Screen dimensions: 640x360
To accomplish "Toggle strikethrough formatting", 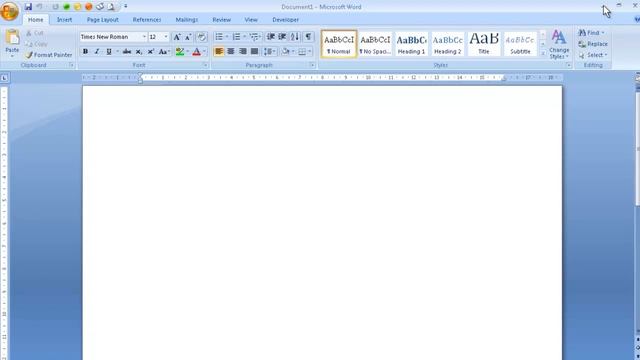I will pyautogui.click(x=127, y=51).
